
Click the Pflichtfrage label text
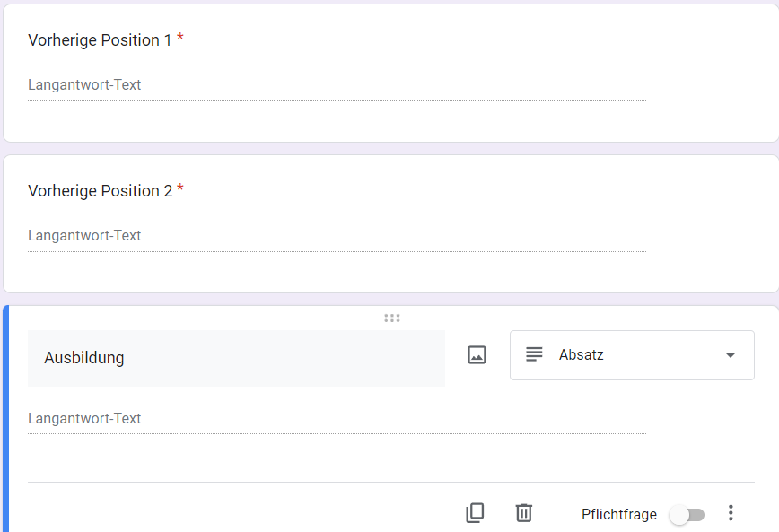[x=618, y=515]
